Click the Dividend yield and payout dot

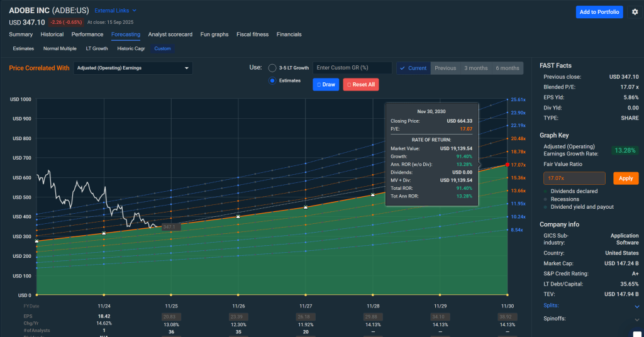(x=545, y=207)
